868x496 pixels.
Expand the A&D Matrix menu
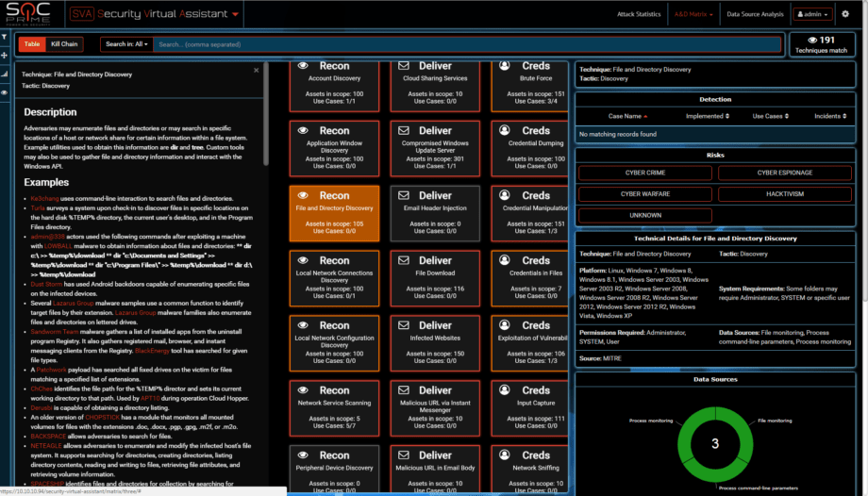[694, 14]
